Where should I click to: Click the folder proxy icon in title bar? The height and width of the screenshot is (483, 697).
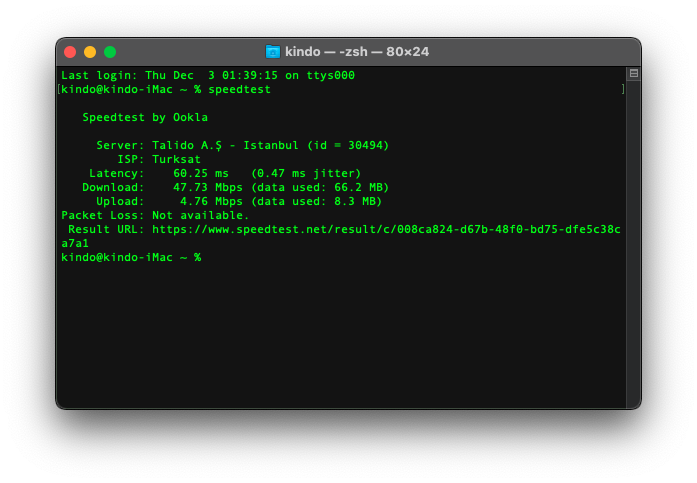[273, 52]
